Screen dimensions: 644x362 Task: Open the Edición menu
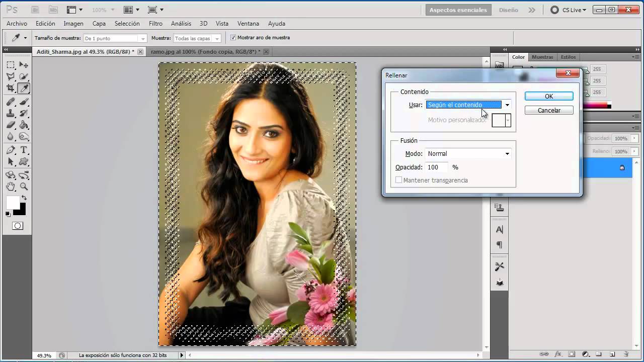[45, 24]
